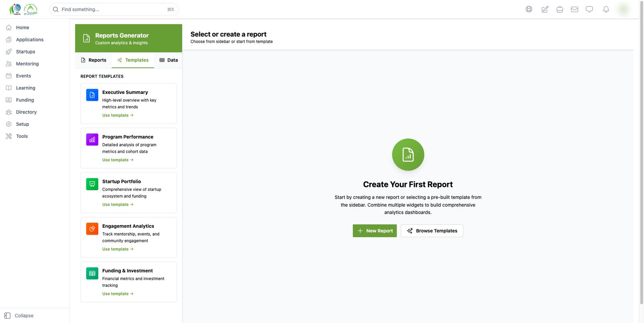
Task: Focus the Find something search field
Action: [114, 9]
